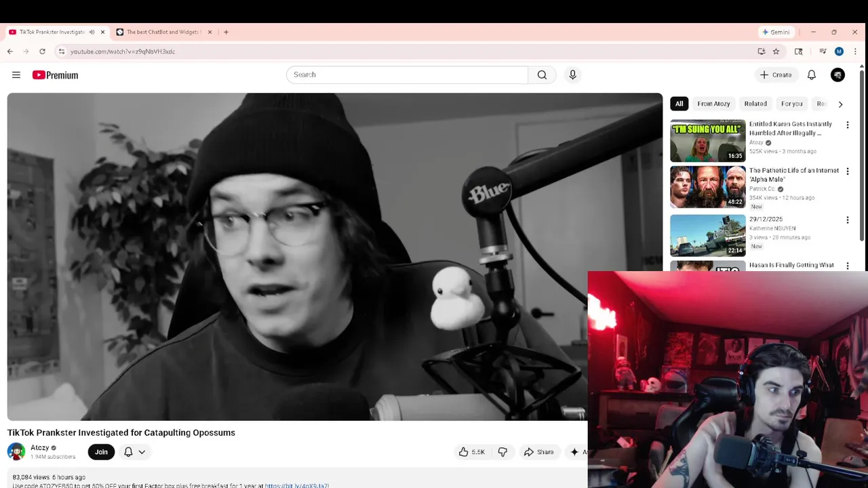Image resolution: width=868 pixels, height=488 pixels.
Task: Open options for 29/12/2025 video
Action: [x=847, y=220]
